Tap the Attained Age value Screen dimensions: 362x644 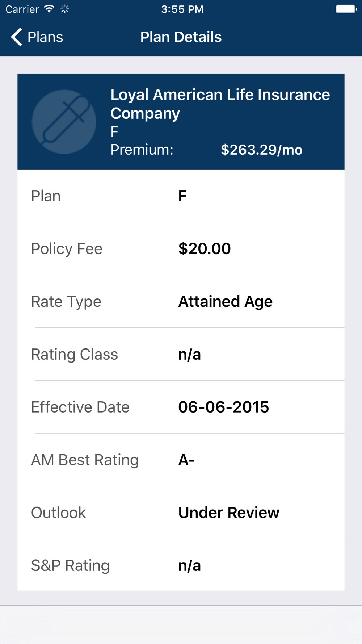(225, 302)
